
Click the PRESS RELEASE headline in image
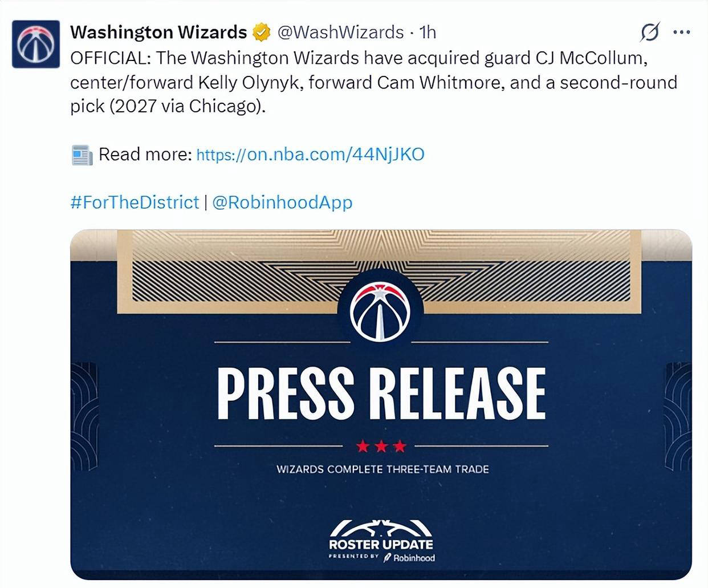coord(381,394)
